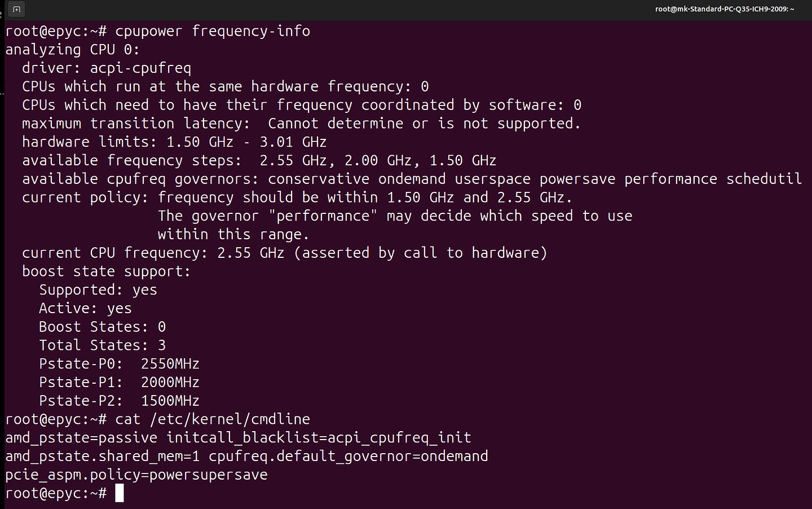The image size is (812, 509).
Task: Click "userspace" in available cpufreq governors
Action: tap(492, 179)
